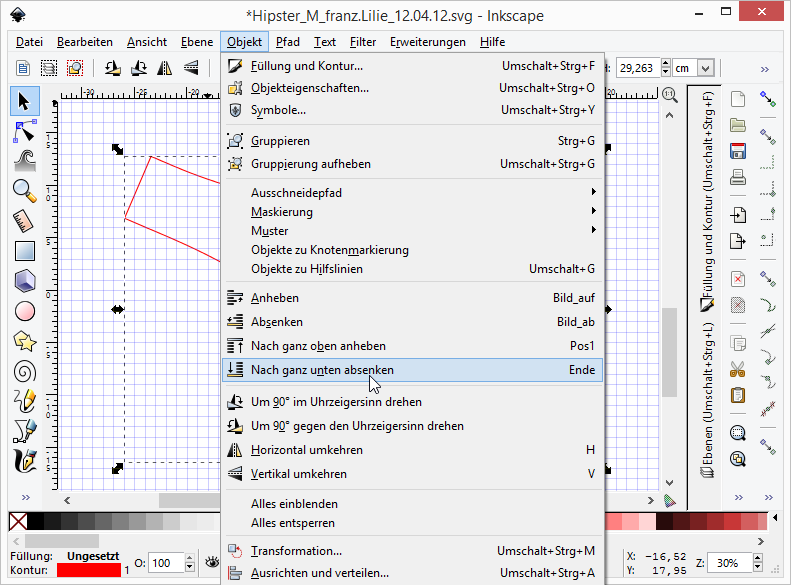This screenshot has width=791, height=585.
Task: Activate the Spiral tool
Action: pyautogui.click(x=25, y=371)
